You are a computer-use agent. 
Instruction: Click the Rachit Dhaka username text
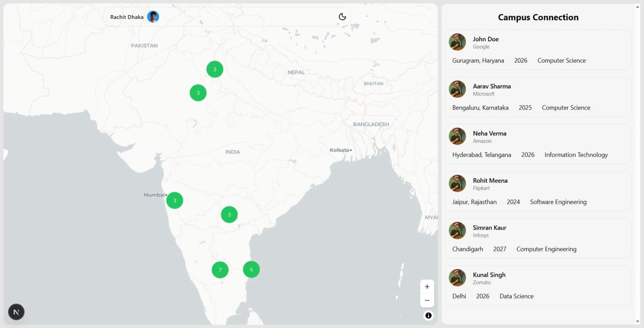point(127,17)
